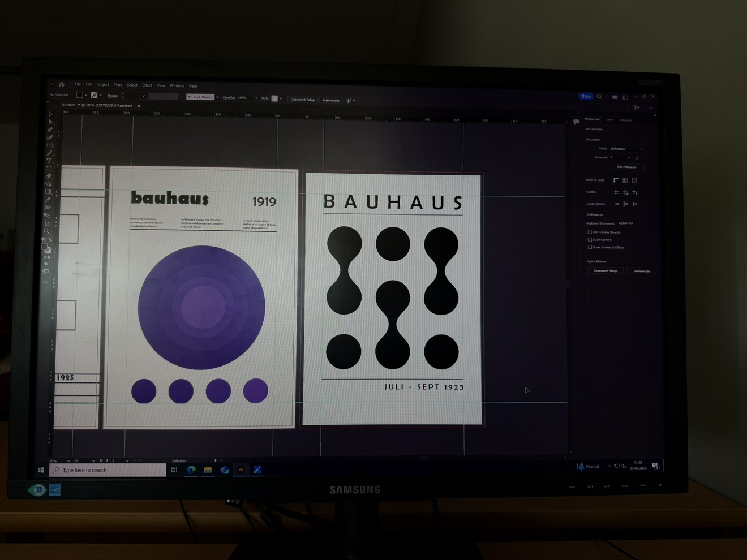Open the Arrange Documents icon
This screenshot has height=560, width=747.
pos(615,97)
